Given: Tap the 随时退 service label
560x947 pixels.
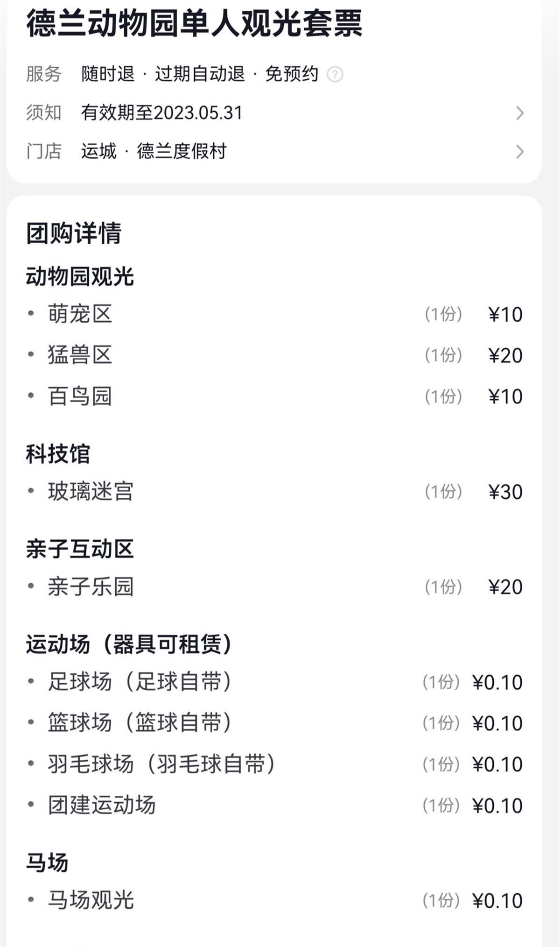Looking at the screenshot, I should tap(108, 74).
